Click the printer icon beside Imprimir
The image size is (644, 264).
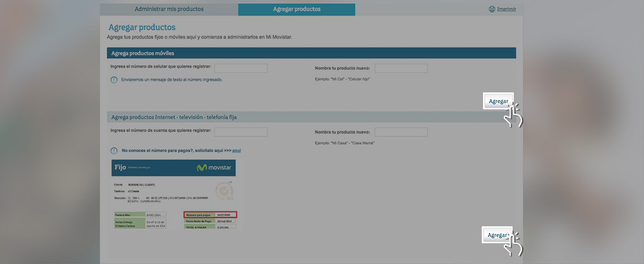point(492,9)
